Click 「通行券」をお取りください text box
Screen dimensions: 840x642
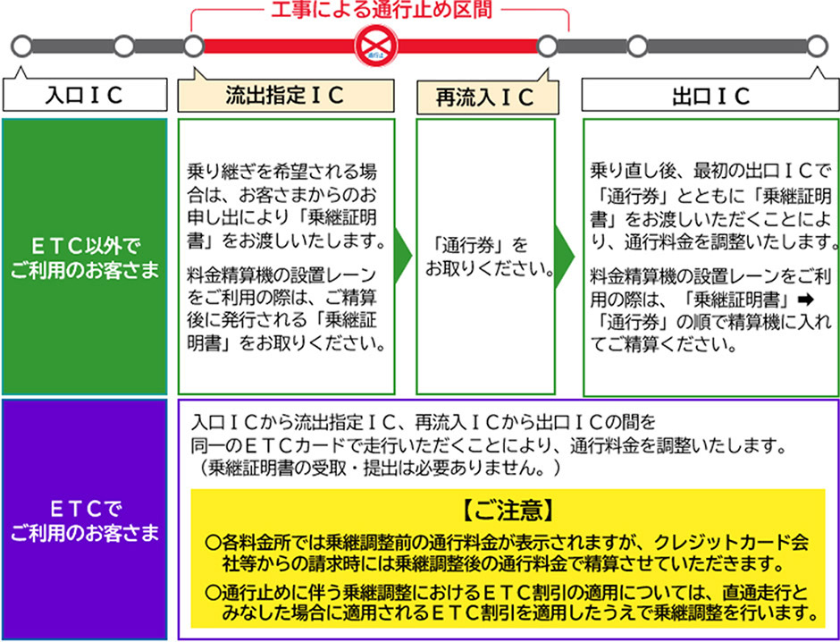click(485, 257)
